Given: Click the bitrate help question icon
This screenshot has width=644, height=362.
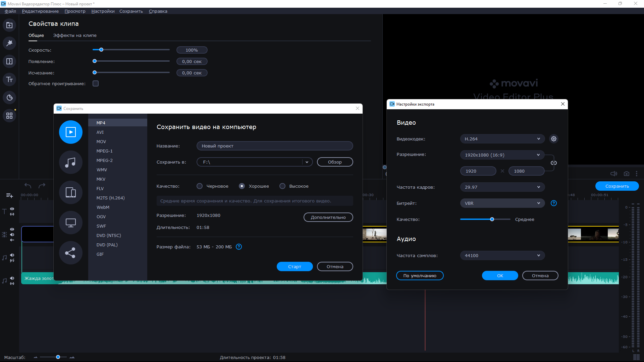Looking at the screenshot, I should click(x=554, y=203).
